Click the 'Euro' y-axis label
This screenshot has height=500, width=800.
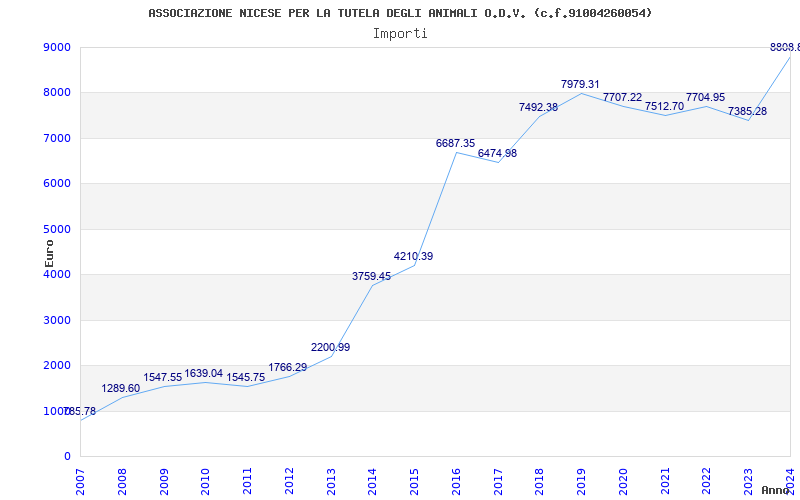(49, 254)
